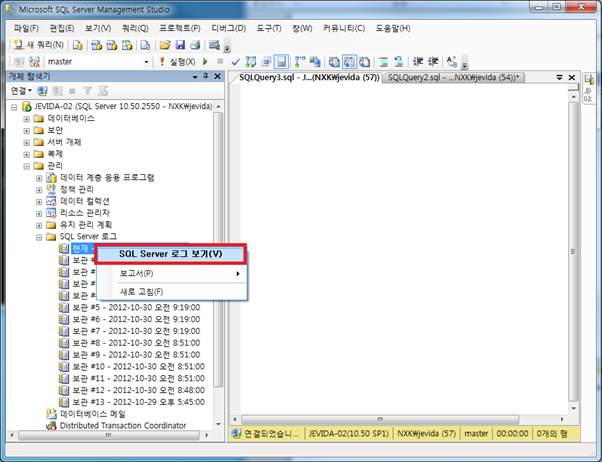The width and height of the screenshot is (602, 462).
Task: Open the 디버그(D) menu
Action: tap(228, 28)
